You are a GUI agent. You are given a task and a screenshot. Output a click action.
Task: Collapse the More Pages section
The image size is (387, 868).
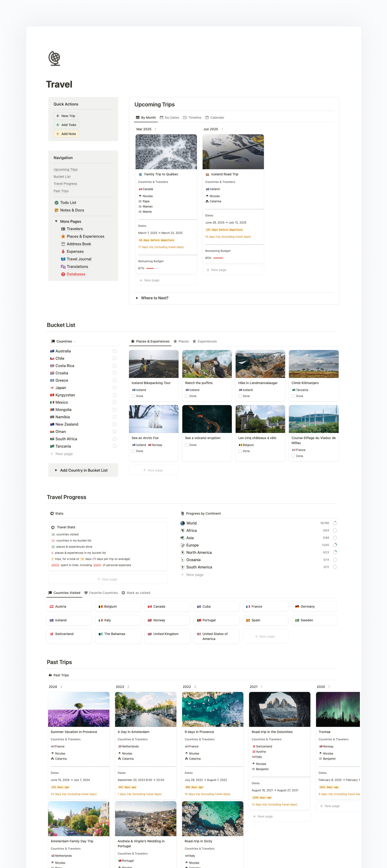(56, 221)
